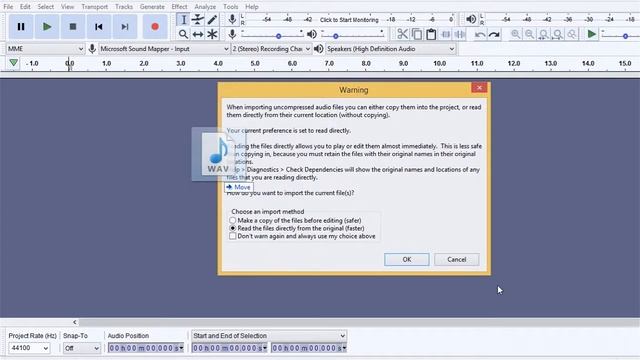Select Read files directly from original radio
Image resolution: width=640 pixels, height=360 pixels.
(x=233, y=229)
